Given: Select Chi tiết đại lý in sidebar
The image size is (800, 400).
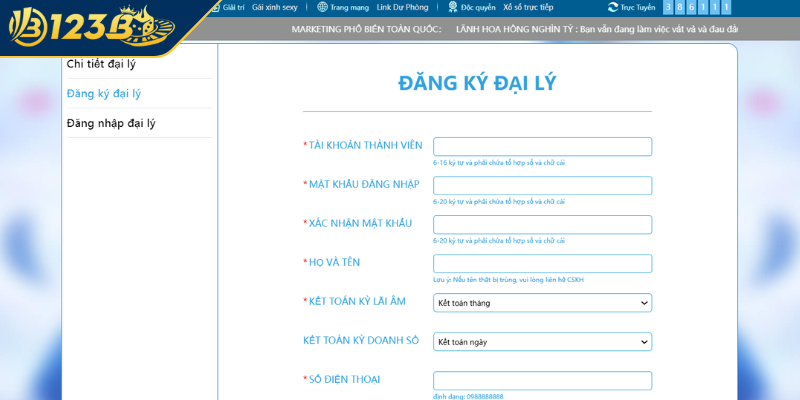Looking at the screenshot, I should pos(100,64).
